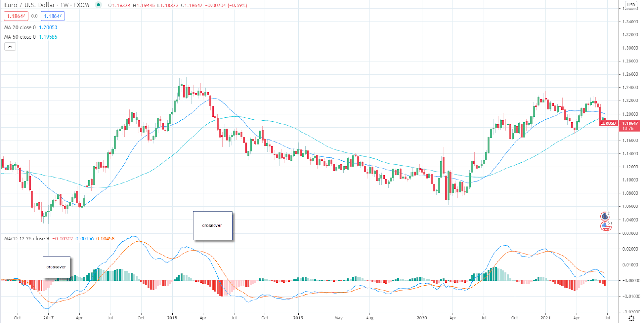This screenshot has width=644, height=323.
Task: Click the MA 20 value 1.20053
Action: click(48, 27)
